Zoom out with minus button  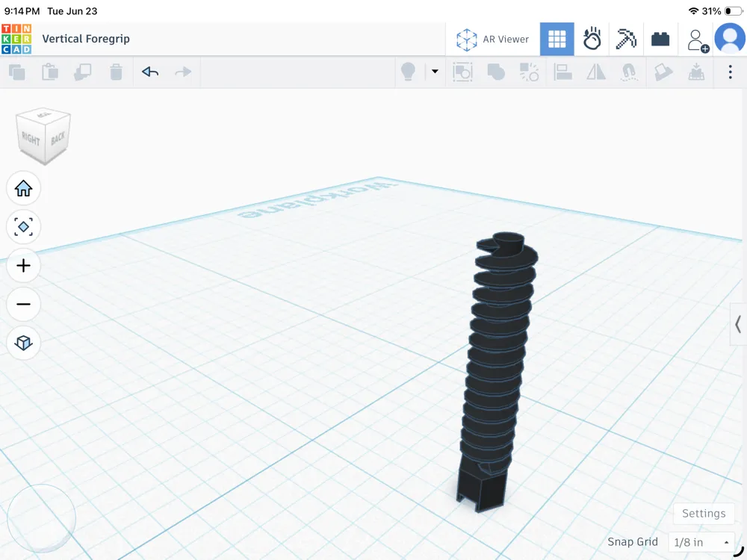point(23,305)
